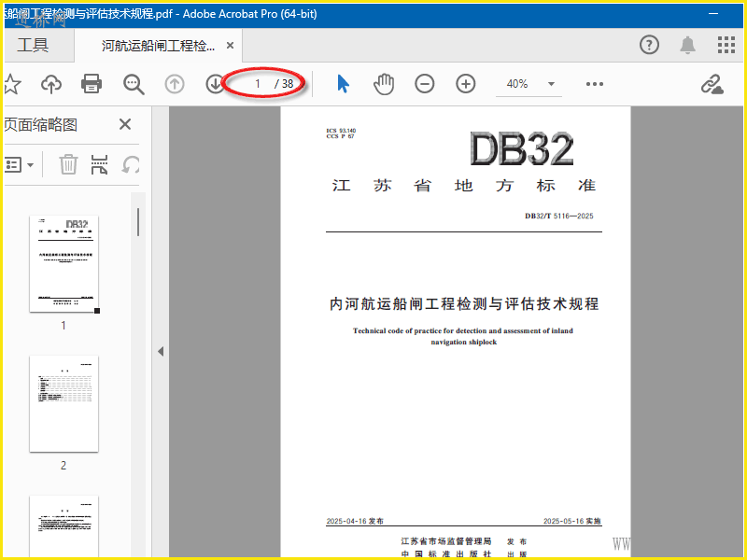Choose the selection arrow tool
Screen dimensions: 747x560
point(343,84)
